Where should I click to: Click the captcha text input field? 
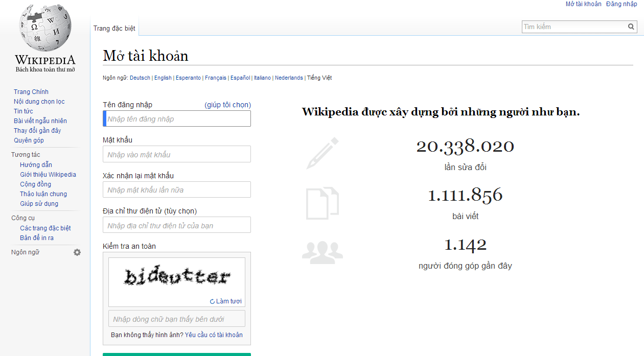pyautogui.click(x=177, y=319)
